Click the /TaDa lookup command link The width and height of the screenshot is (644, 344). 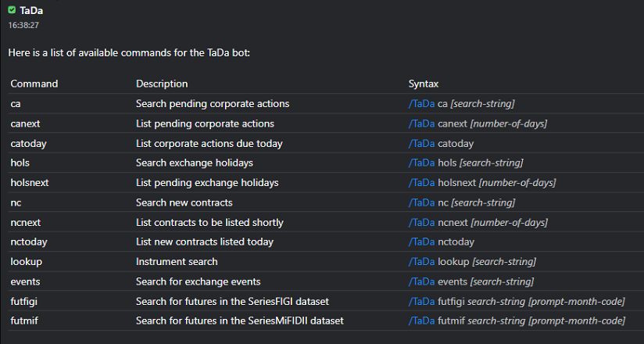pyautogui.click(x=421, y=262)
